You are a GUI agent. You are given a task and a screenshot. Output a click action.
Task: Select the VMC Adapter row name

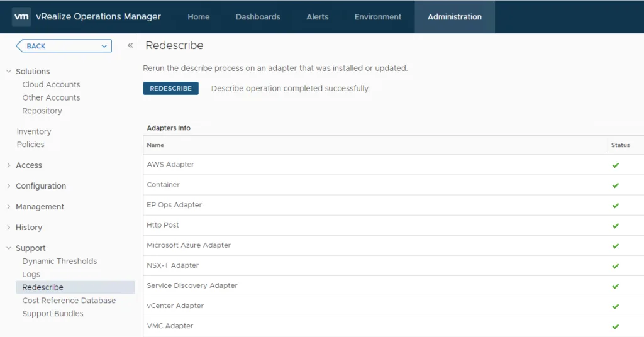tap(170, 326)
